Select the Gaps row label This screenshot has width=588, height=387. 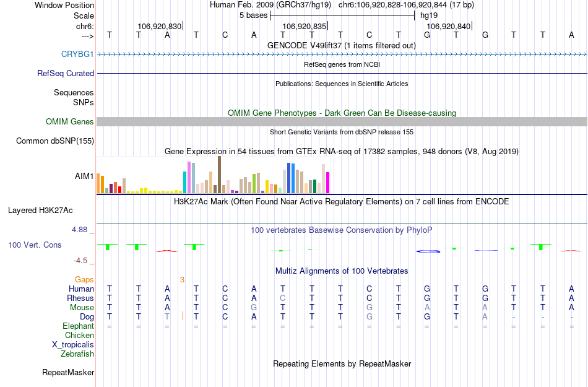point(84,279)
